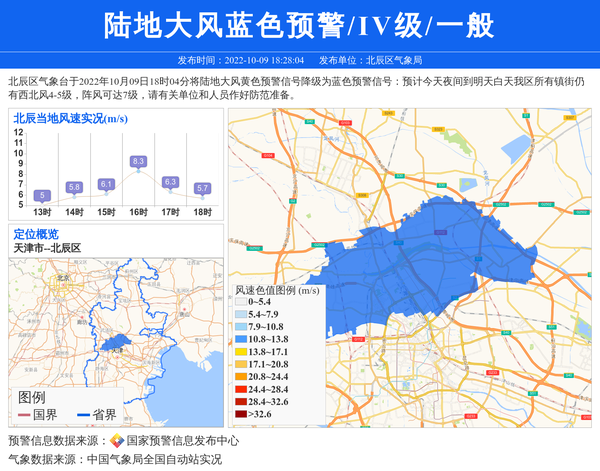Select the 5.8 wind speed marker at 14时
600x471 pixels.
click(x=74, y=187)
